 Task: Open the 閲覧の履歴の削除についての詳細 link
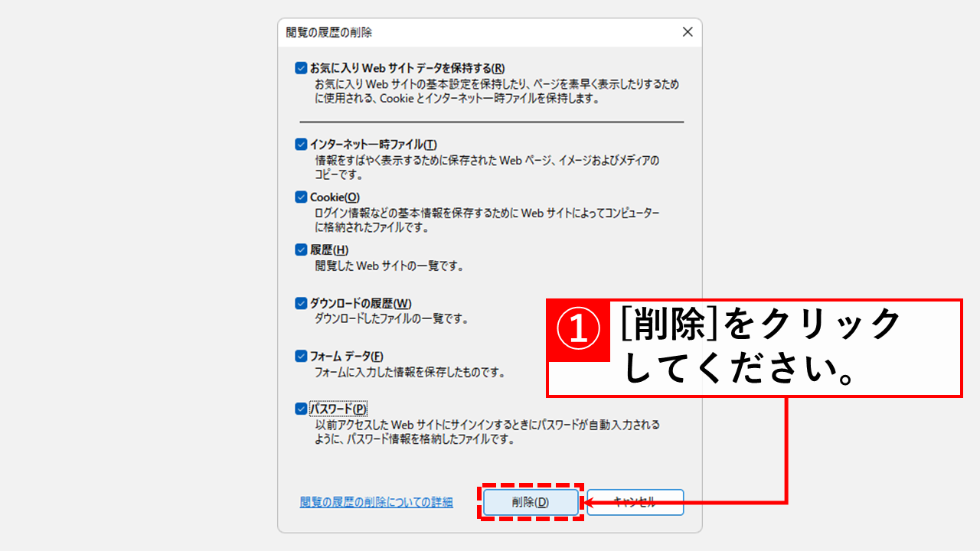point(375,502)
